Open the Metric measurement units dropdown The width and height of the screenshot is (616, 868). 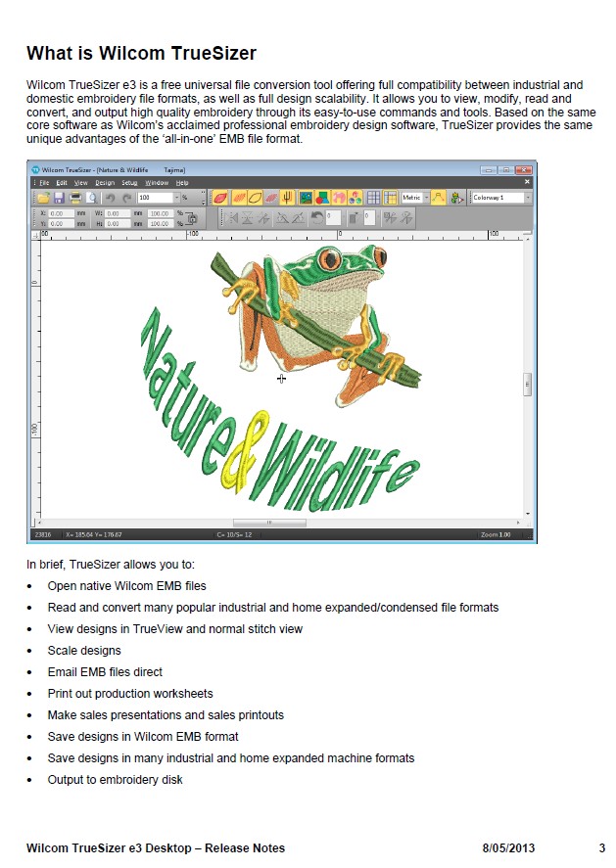(x=426, y=198)
